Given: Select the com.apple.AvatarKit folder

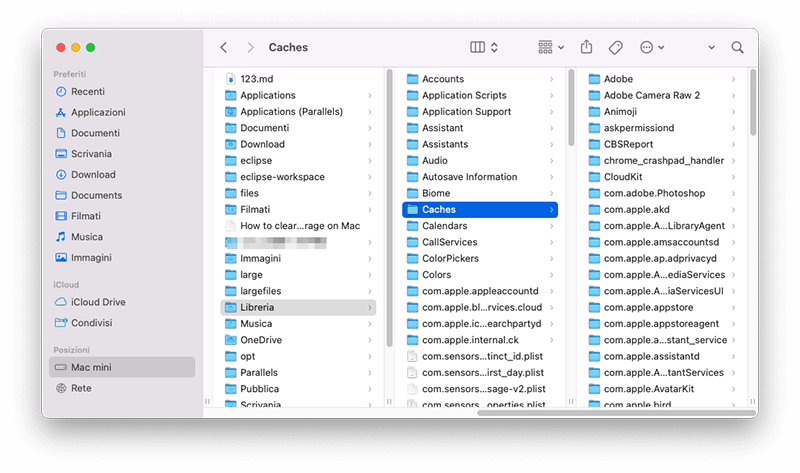Looking at the screenshot, I should click(662, 389).
